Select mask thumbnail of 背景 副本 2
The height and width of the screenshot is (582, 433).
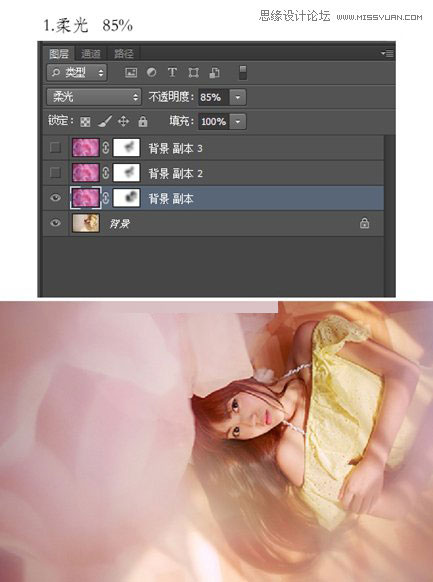127,173
